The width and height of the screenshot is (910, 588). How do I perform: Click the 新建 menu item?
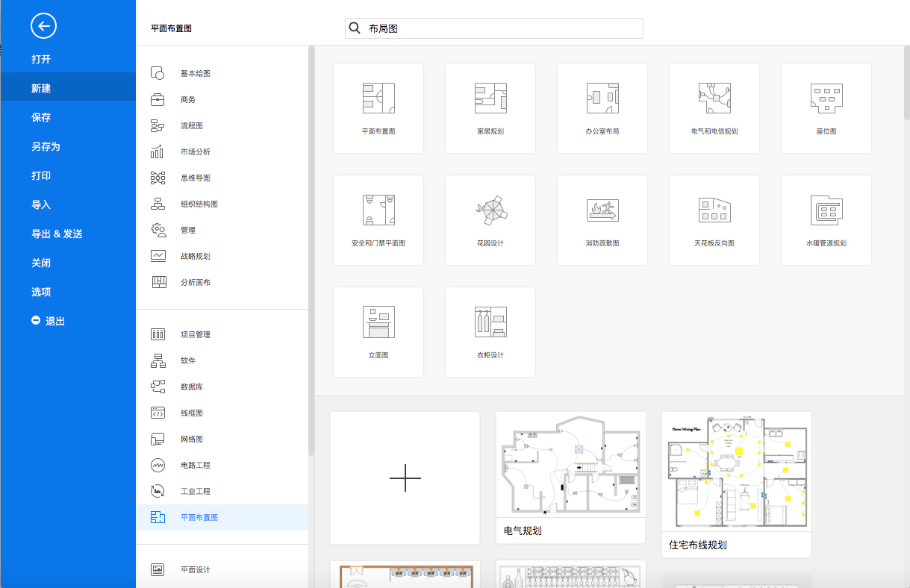click(68, 88)
